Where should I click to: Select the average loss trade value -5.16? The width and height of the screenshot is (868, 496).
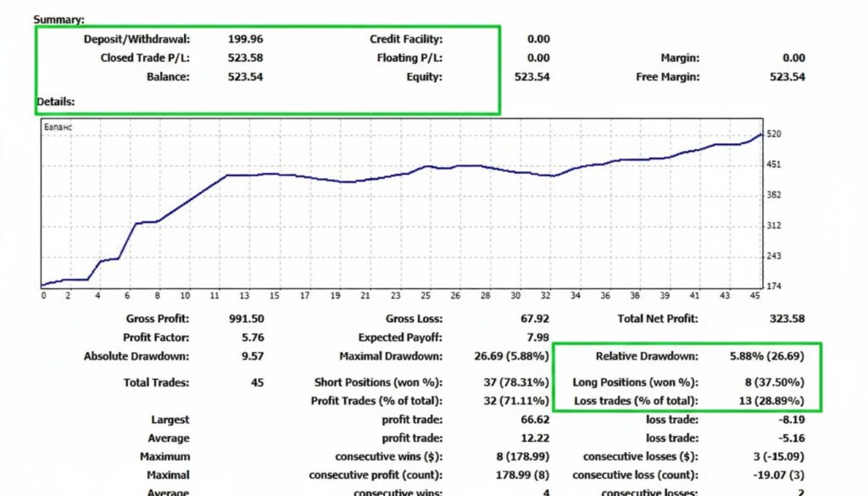(792, 438)
